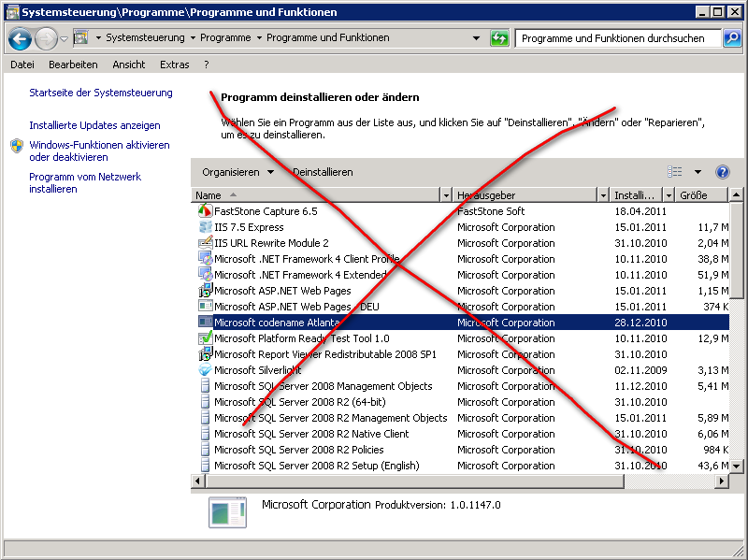Screen dimensions: 748x560
Task: Click the vertical scrollbar down arrow
Action: click(x=737, y=466)
